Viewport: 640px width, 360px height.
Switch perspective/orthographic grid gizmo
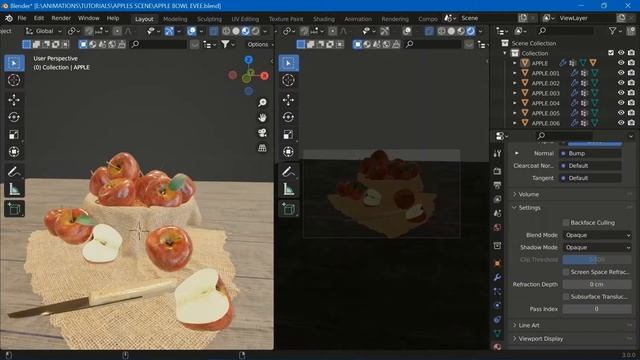[262, 148]
